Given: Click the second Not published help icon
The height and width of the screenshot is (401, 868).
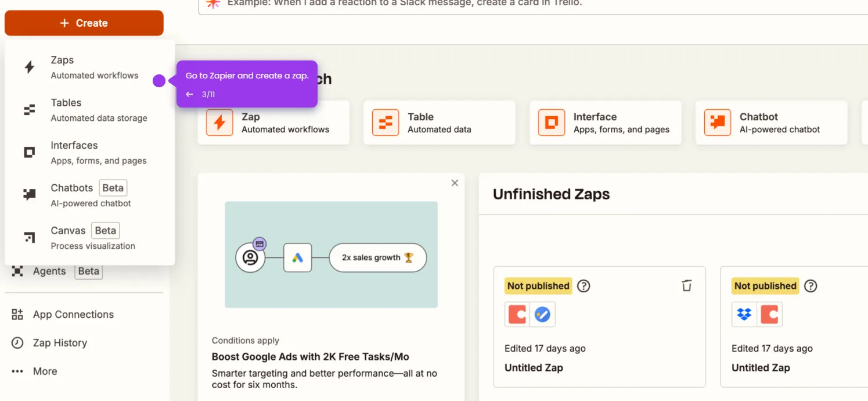Looking at the screenshot, I should click(x=811, y=286).
